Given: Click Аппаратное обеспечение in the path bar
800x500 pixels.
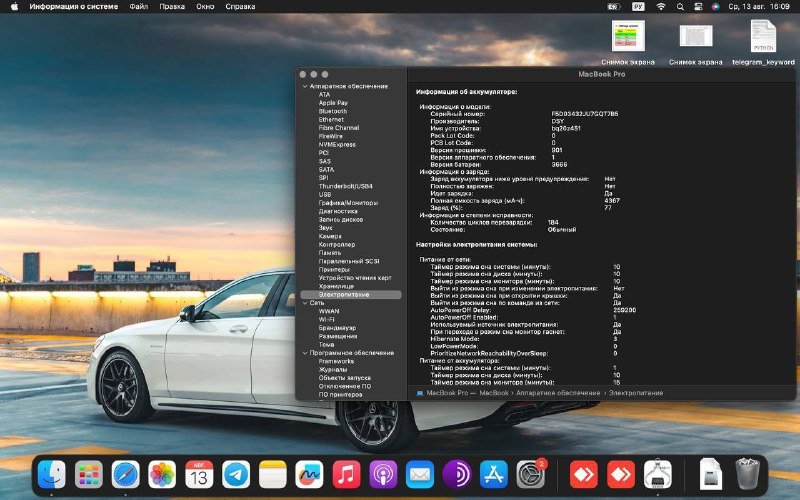Looking at the screenshot, I should [558, 393].
